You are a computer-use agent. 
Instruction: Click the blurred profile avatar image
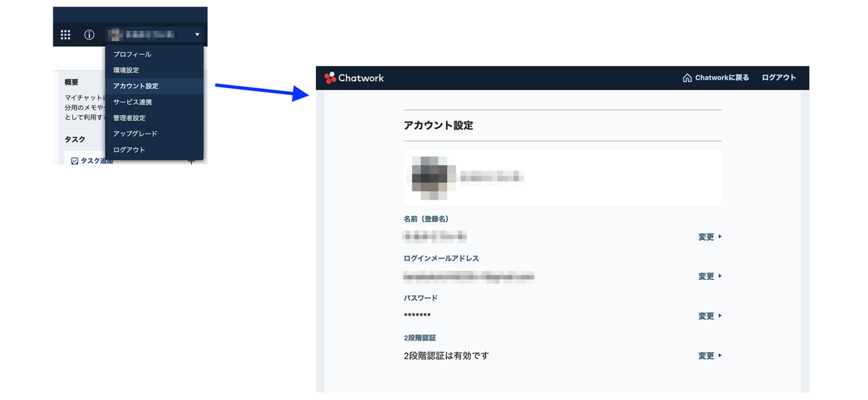[x=433, y=177]
